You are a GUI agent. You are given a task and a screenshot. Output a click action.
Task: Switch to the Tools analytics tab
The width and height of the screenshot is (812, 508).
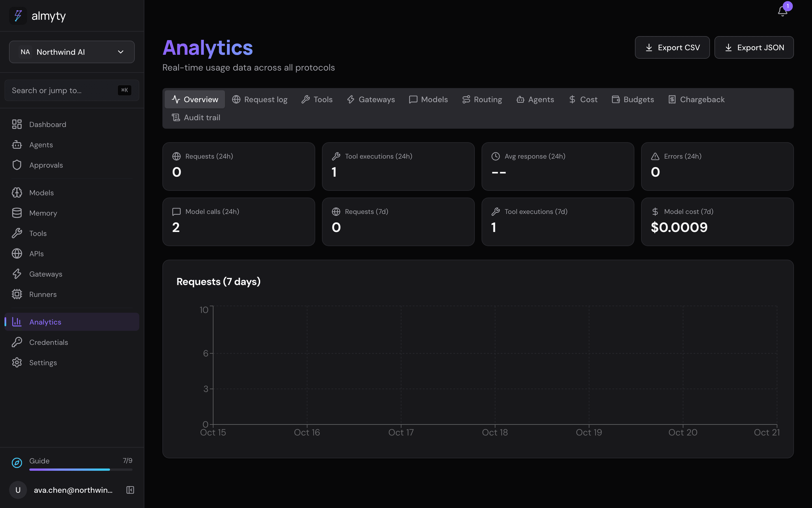pos(317,99)
